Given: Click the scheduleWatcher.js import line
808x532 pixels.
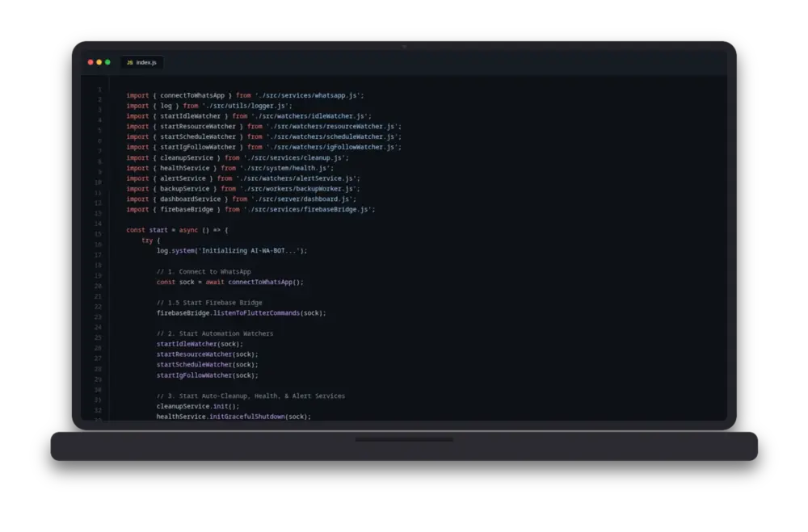Looking at the screenshot, I should 264,136.
